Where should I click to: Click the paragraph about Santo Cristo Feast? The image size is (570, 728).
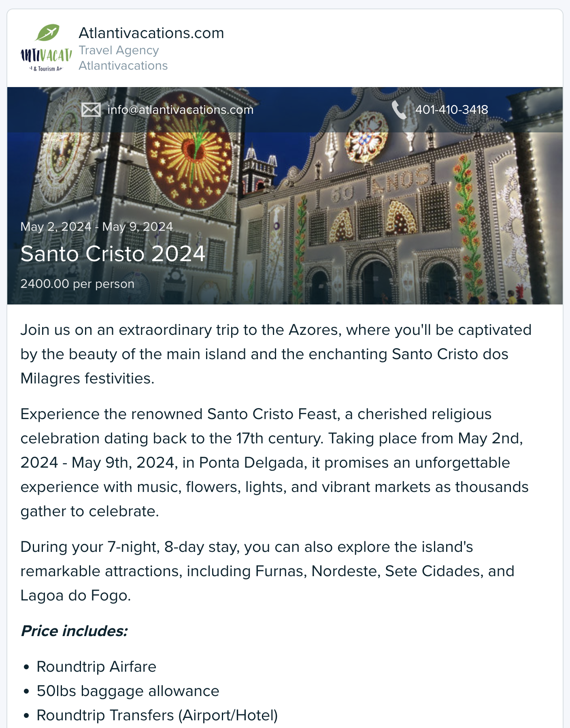[275, 462]
